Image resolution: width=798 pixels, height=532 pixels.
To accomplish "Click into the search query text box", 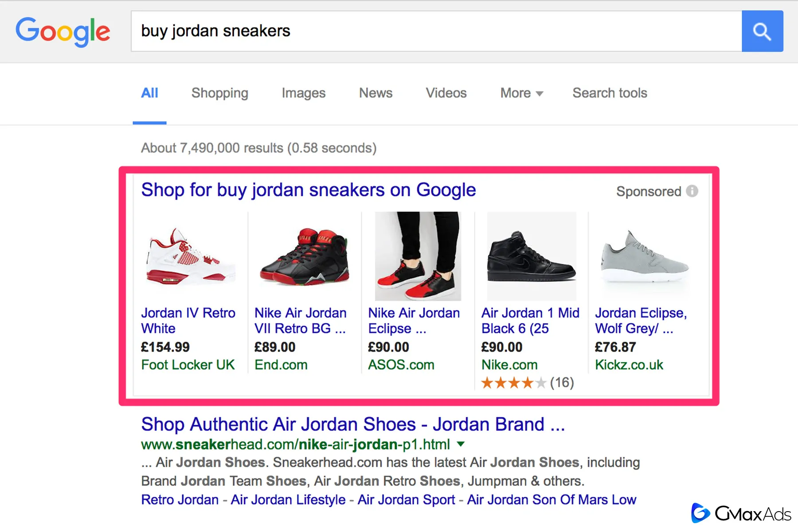I will (434, 31).
